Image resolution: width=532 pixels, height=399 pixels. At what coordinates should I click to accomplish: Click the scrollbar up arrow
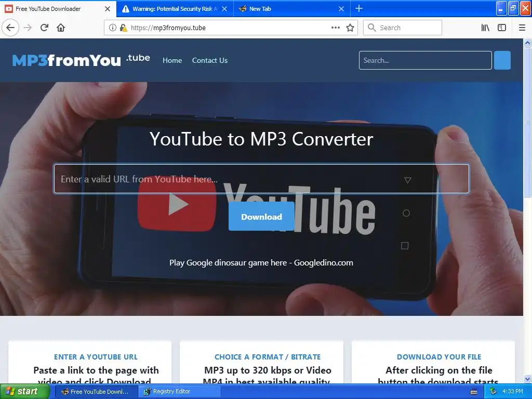coord(528,43)
